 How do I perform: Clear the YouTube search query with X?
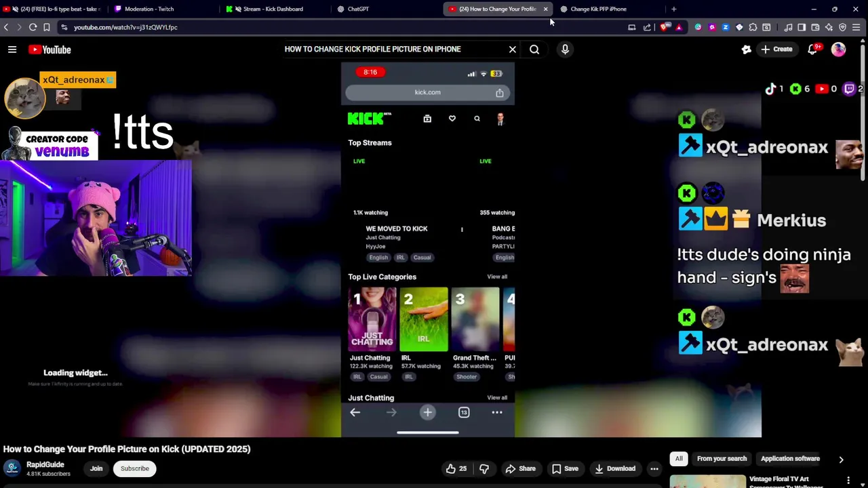(x=513, y=49)
